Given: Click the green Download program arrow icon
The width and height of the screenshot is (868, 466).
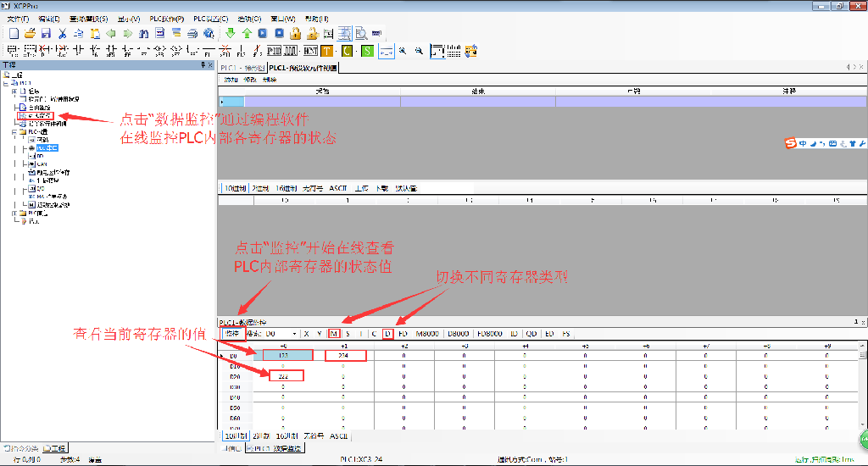Looking at the screenshot, I should [x=231, y=34].
